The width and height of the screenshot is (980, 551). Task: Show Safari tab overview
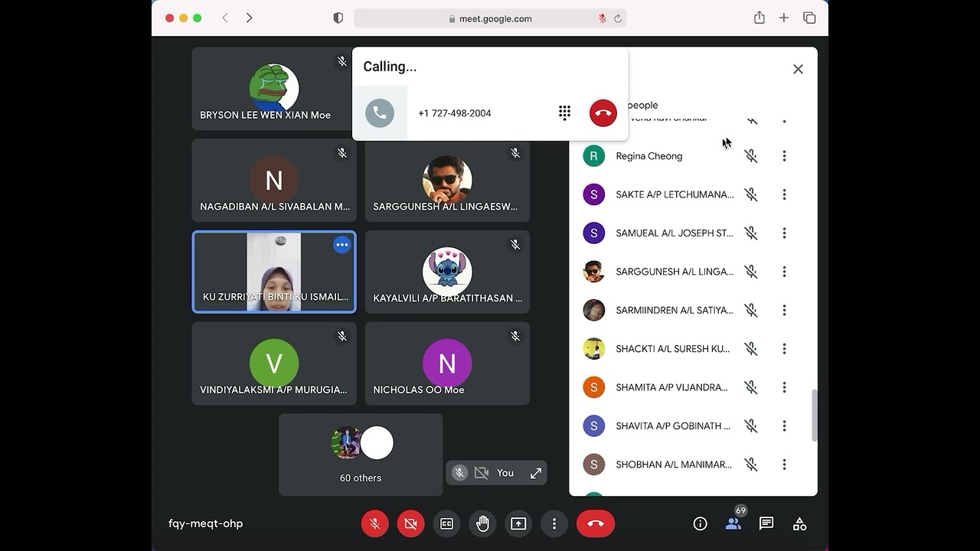click(809, 18)
